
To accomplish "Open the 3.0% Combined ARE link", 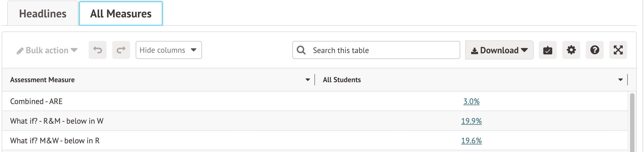I will (x=471, y=101).
